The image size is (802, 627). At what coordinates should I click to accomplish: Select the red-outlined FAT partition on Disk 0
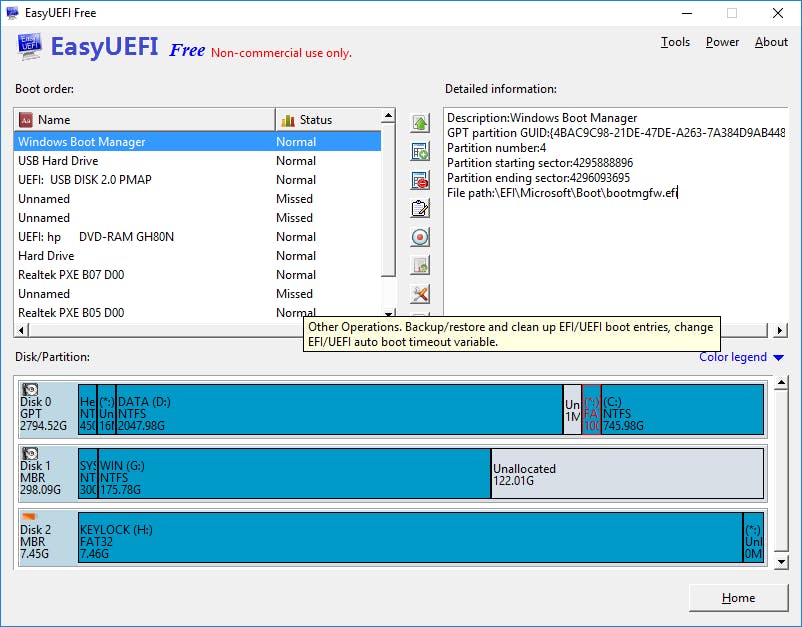coord(591,410)
